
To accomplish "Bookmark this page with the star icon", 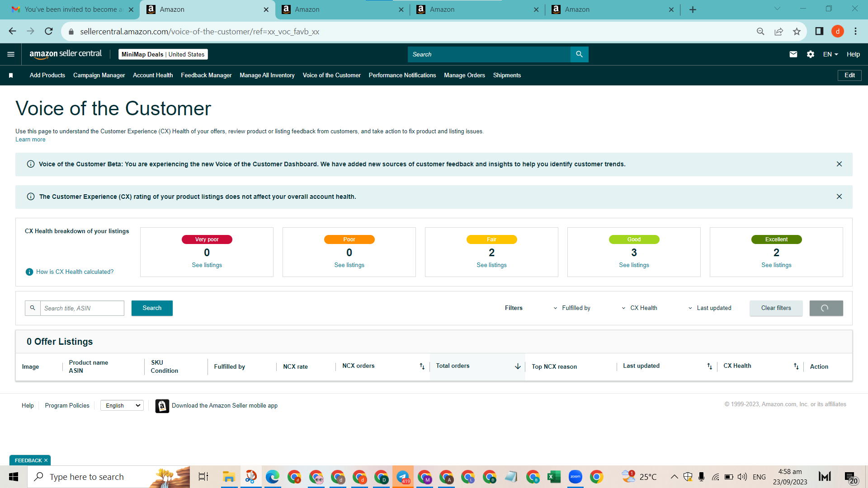I will pyautogui.click(x=797, y=31).
